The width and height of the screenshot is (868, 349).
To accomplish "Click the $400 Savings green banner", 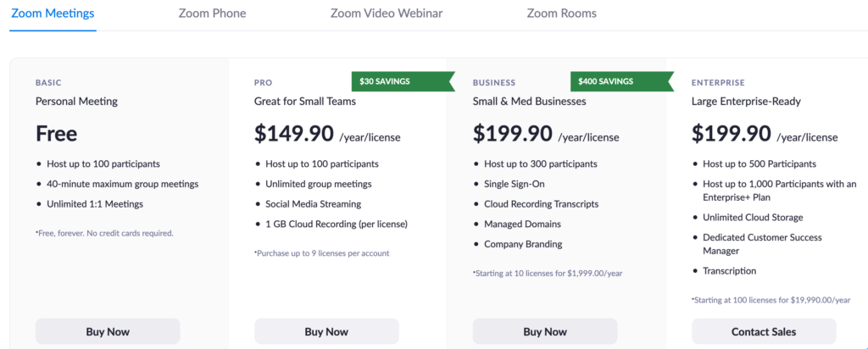I will (622, 81).
